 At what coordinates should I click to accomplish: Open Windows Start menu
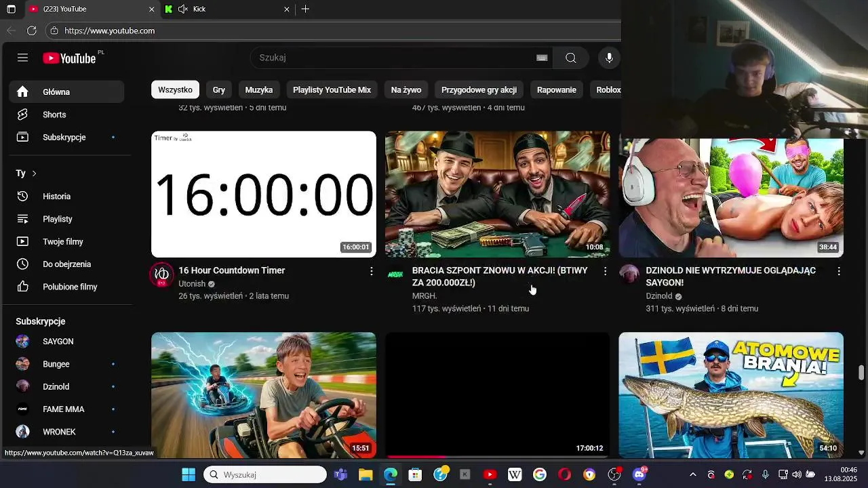(189, 474)
